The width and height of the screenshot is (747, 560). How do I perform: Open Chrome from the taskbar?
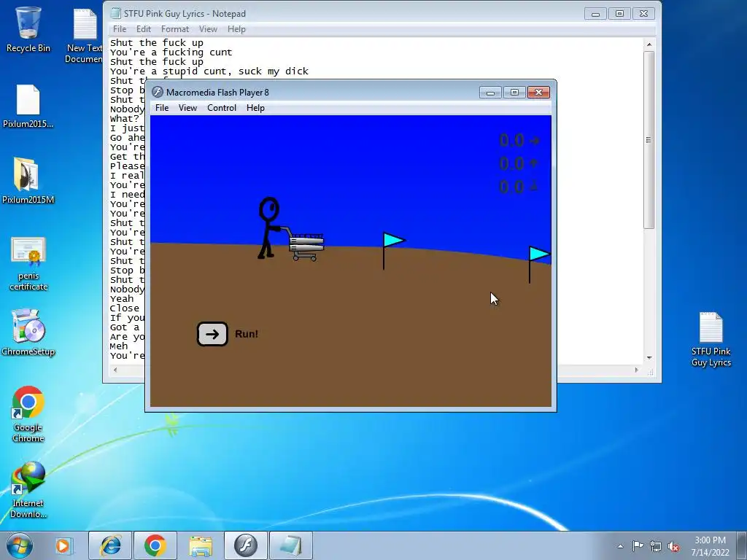tap(155, 545)
